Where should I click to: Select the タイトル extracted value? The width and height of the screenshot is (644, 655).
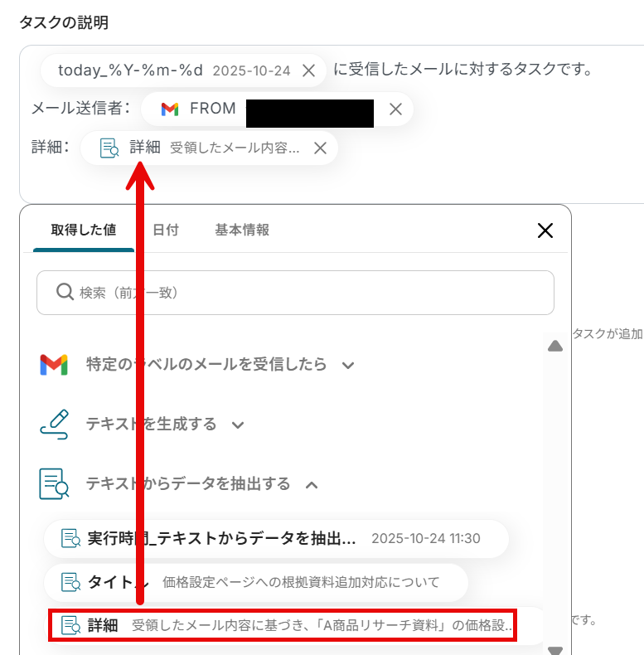(x=255, y=582)
